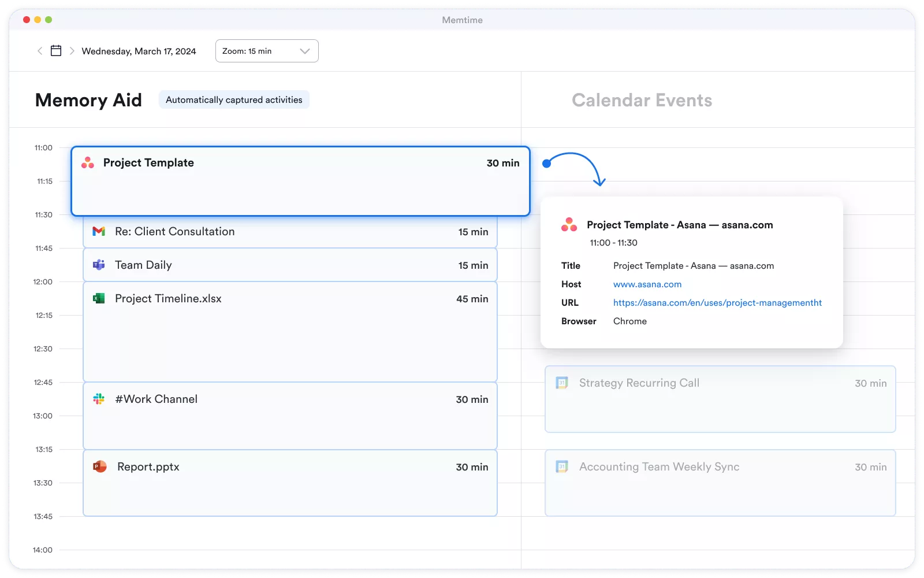Click the 12:00 time marker on timeline
The image size is (924, 578).
[x=43, y=282]
